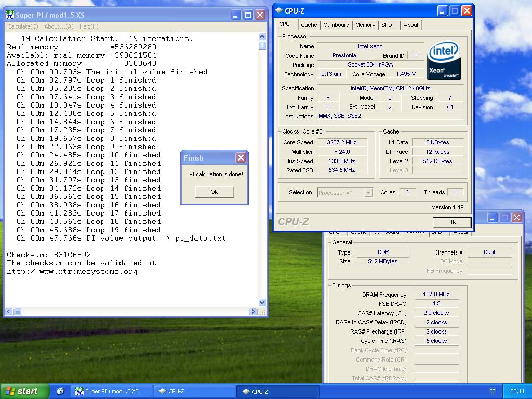This screenshot has width=532, height=399.
Task: Click the 23.11 system clock
Action: coord(517,391)
